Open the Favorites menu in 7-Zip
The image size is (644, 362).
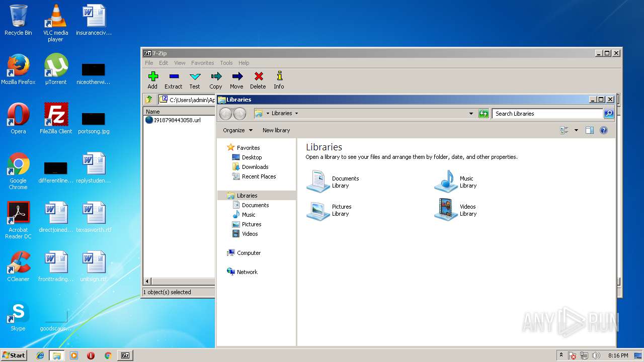202,63
